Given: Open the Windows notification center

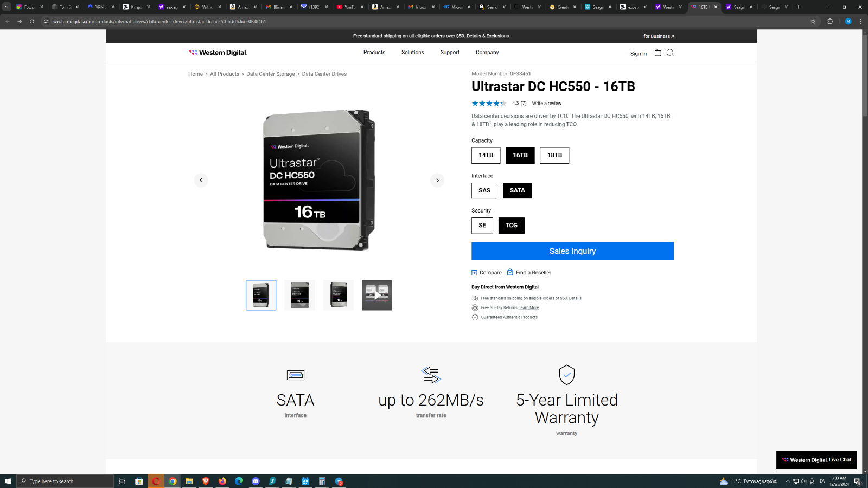Looking at the screenshot, I should pos(858,481).
